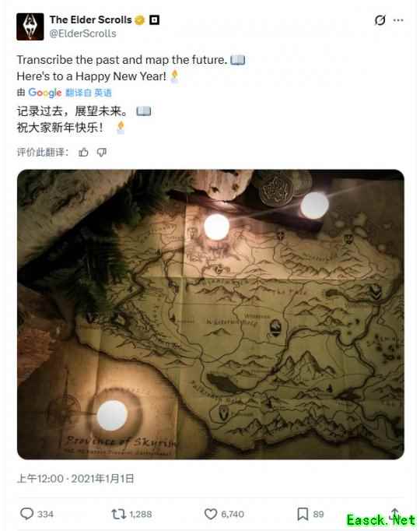The height and width of the screenshot is (531, 420).
Task: Click the repost arrows icon
Action: 118,514
